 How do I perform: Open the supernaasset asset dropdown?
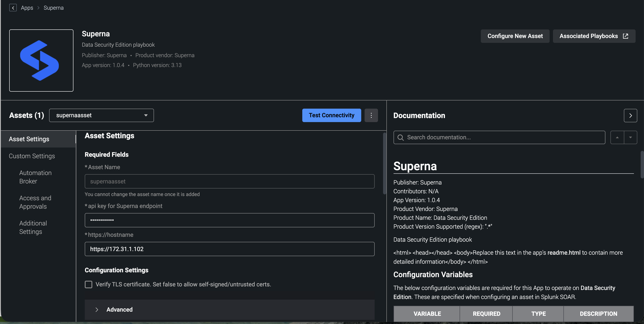pos(101,115)
